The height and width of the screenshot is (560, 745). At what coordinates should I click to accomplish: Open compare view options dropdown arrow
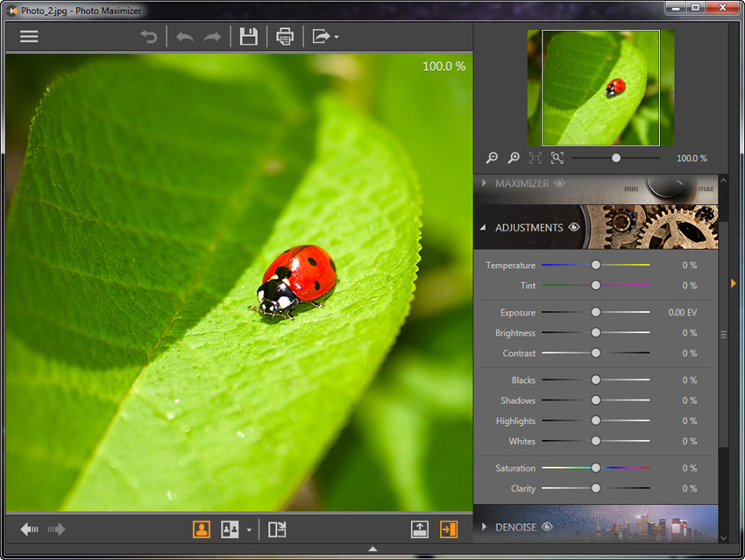249,529
